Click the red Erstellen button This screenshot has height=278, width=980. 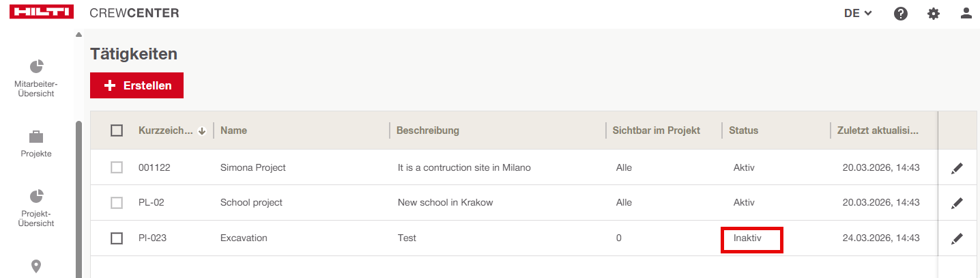136,85
